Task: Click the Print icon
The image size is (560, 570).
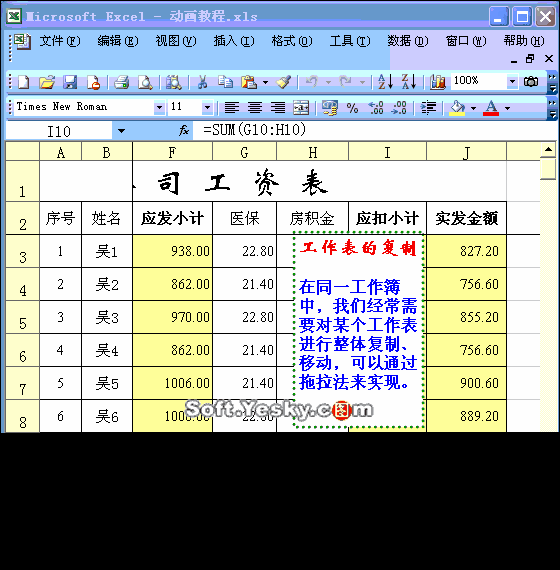Action: click(121, 82)
